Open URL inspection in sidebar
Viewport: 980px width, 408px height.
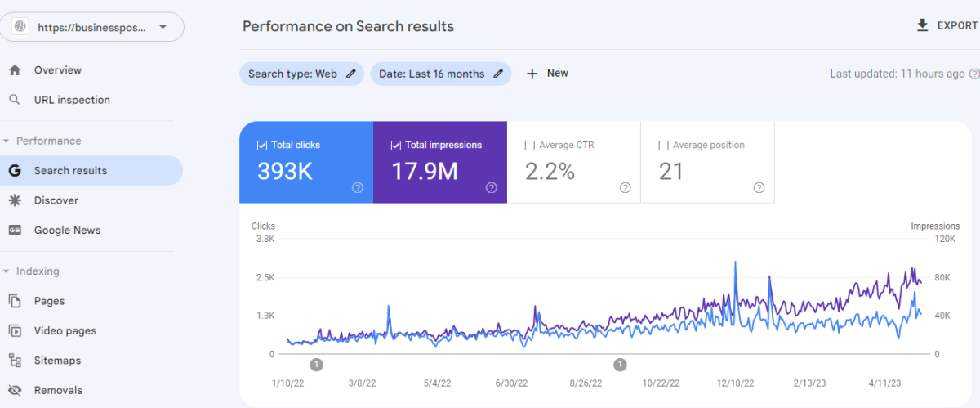click(x=72, y=100)
